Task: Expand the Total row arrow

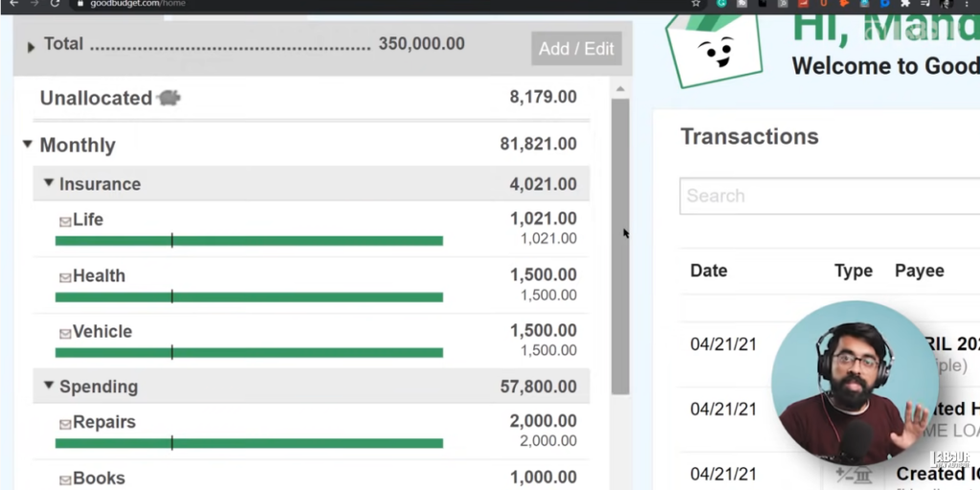Action: pos(31,47)
